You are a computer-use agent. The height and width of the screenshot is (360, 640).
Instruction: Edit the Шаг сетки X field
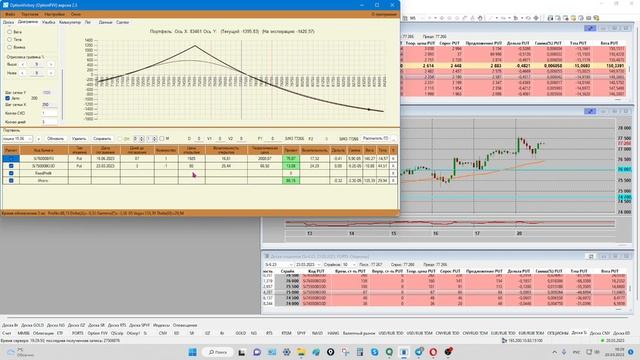(x=49, y=105)
